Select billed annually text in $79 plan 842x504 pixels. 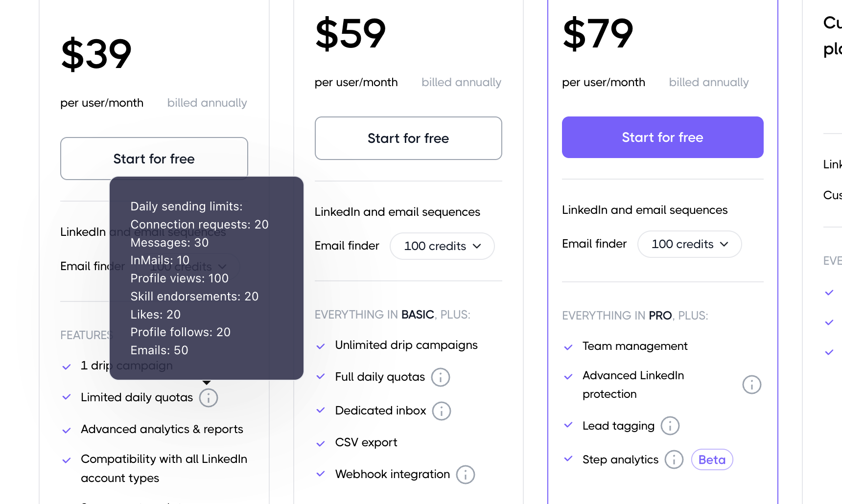(x=708, y=82)
